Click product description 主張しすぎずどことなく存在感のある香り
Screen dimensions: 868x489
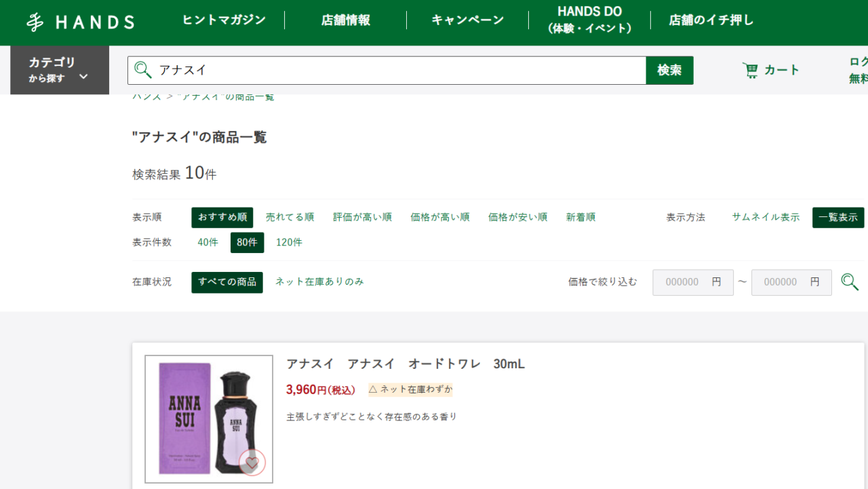click(x=372, y=416)
